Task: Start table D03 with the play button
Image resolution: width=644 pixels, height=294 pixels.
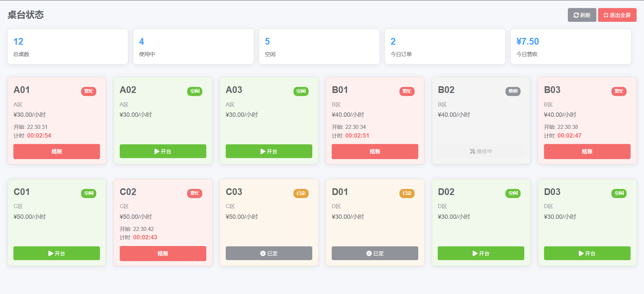Action: [587, 253]
